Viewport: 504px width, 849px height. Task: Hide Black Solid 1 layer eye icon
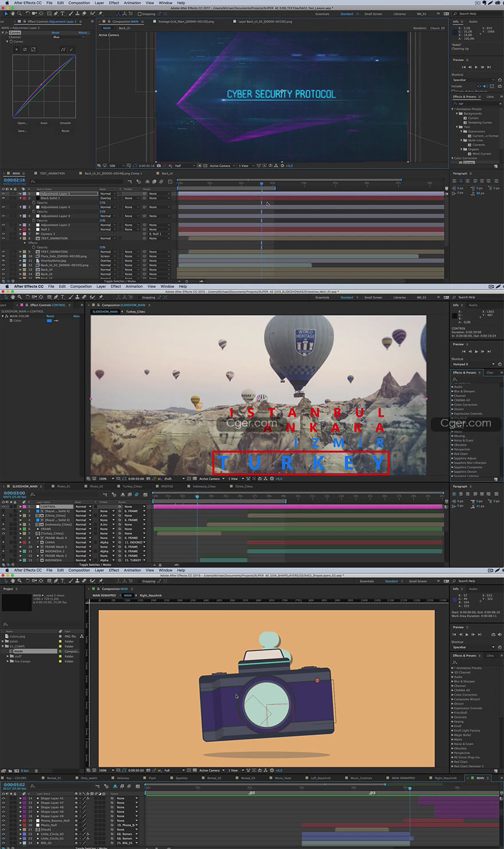[3, 198]
